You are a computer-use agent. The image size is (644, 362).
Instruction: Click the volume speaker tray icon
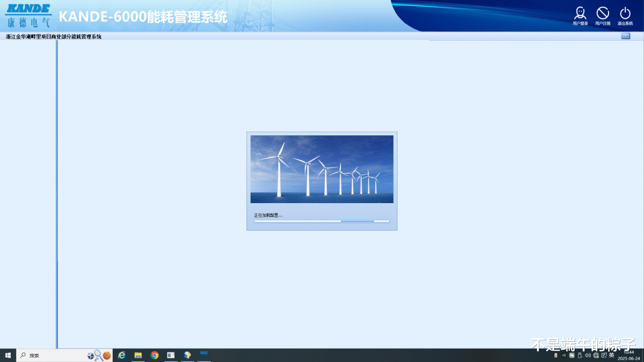587,355
